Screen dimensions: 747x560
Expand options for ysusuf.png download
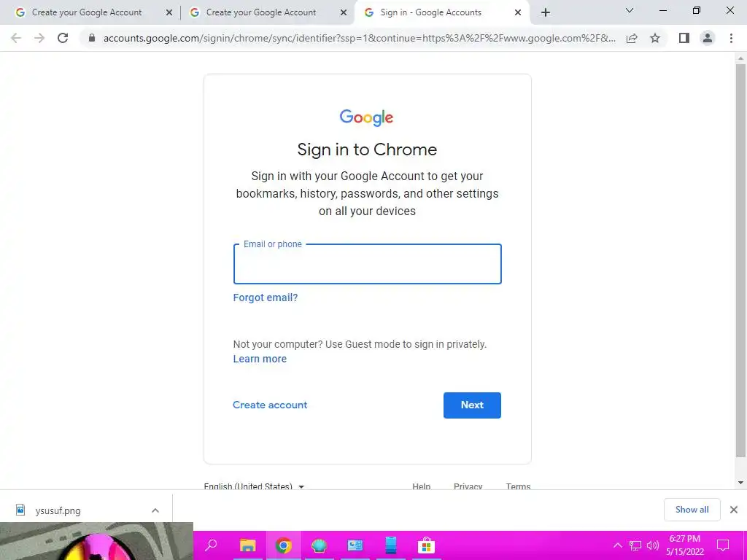155,510
